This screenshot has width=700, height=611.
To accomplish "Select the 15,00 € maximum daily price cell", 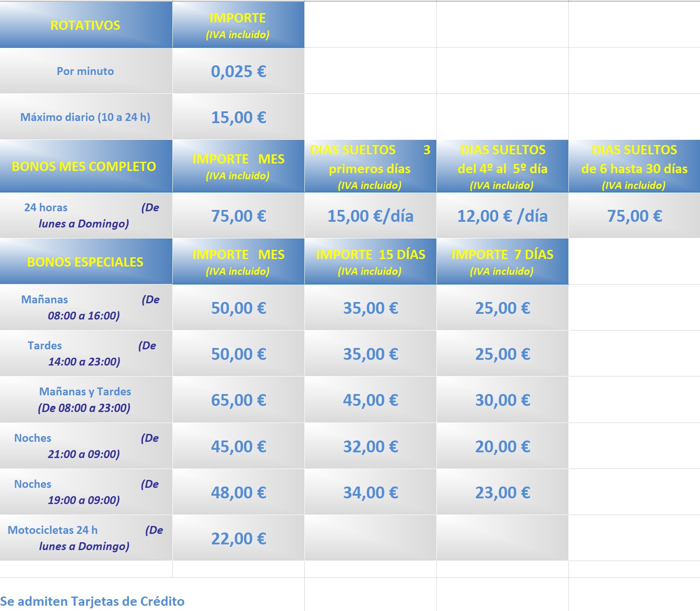I will tap(238, 117).
